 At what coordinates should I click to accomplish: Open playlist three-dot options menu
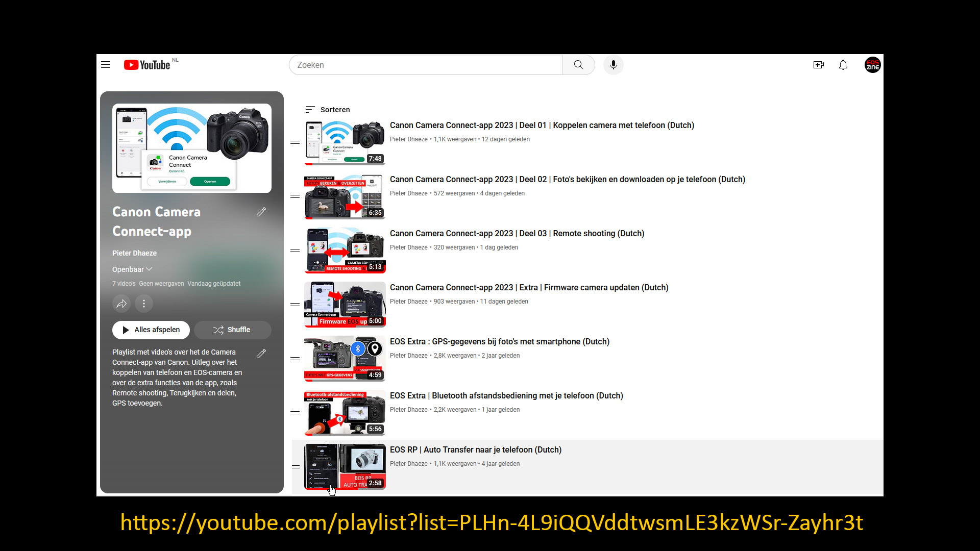coord(144,304)
